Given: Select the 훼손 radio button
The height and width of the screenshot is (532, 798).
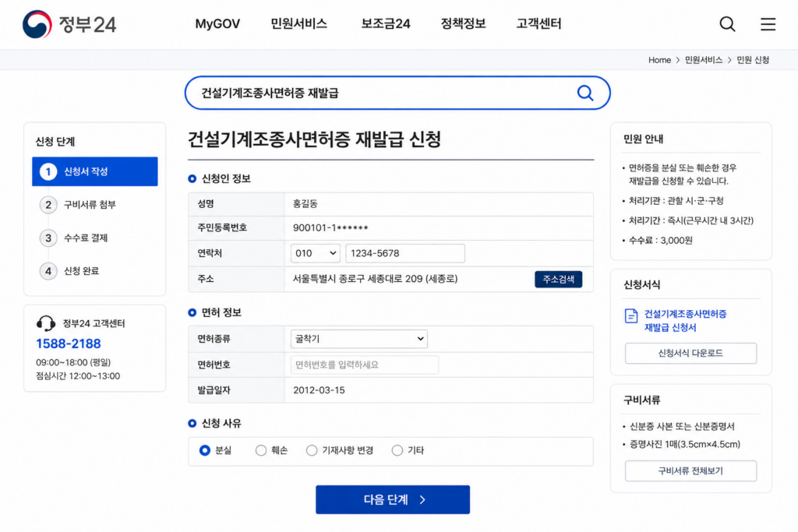Looking at the screenshot, I should (x=260, y=450).
